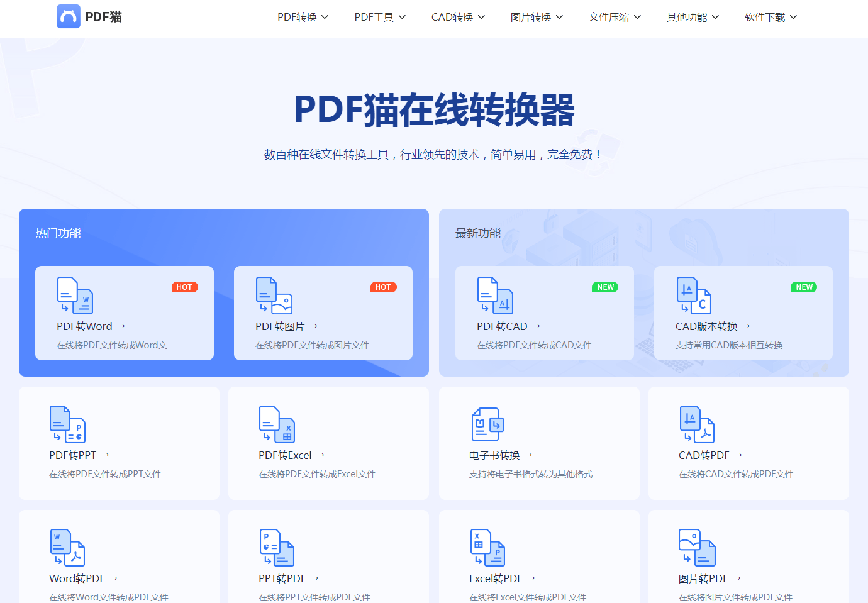Open the PDF转Excel → link
This screenshot has height=603, width=868.
[x=292, y=455]
